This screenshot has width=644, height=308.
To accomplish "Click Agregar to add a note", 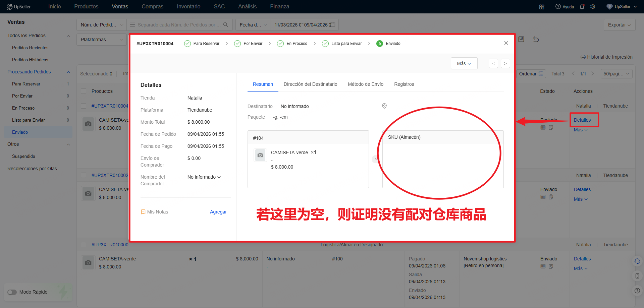I will [218, 212].
